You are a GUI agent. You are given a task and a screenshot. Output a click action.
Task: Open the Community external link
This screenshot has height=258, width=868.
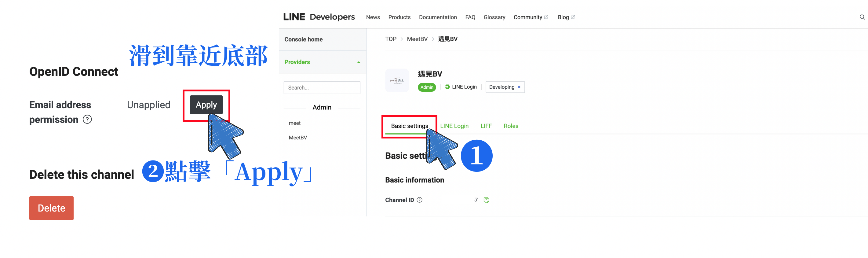(531, 17)
